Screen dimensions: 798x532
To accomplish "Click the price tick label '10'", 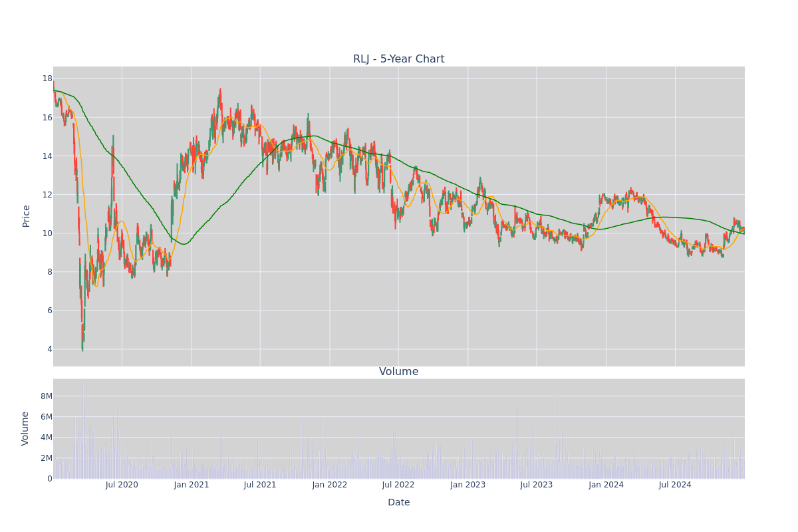I will point(47,233).
